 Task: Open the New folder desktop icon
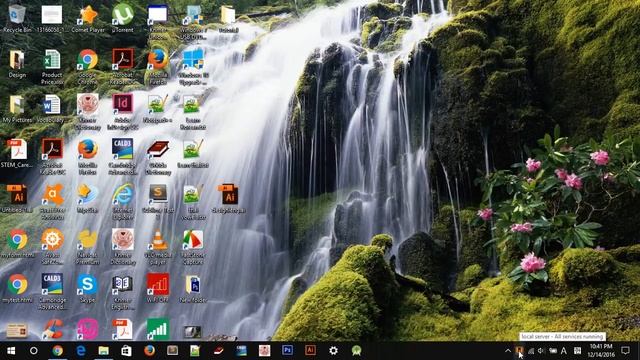click(193, 288)
